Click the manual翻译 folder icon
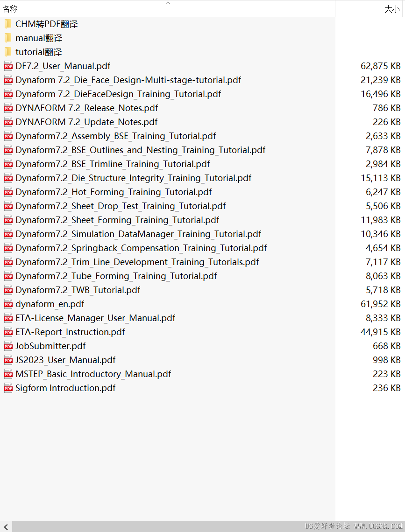 click(x=8, y=38)
